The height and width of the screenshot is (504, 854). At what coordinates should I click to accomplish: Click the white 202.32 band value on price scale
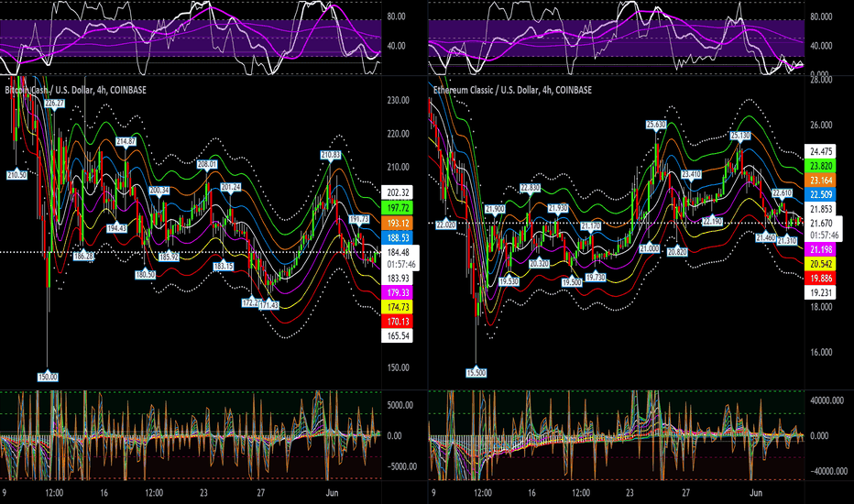click(x=398, y=192)
